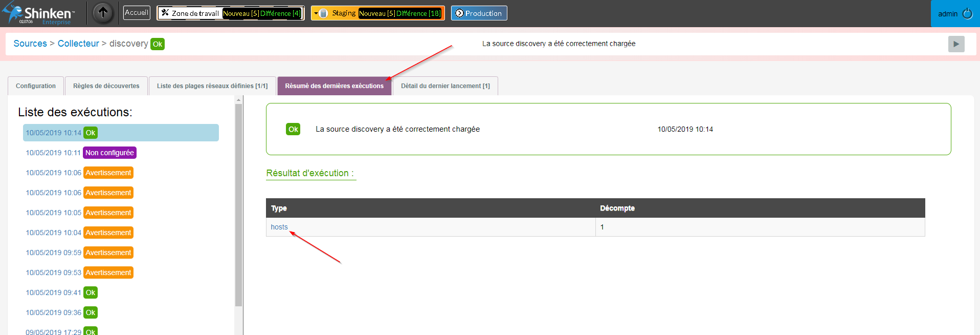Open Liste des plages réseaux définies tab
The image size is (980, 335).
pos(212,86)
